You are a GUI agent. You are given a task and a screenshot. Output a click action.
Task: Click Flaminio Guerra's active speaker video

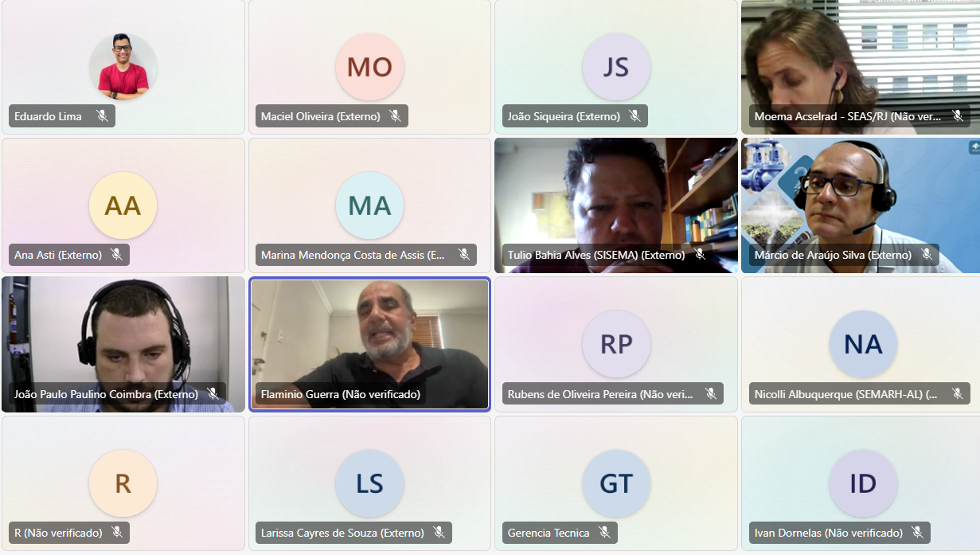click(369, 344)
